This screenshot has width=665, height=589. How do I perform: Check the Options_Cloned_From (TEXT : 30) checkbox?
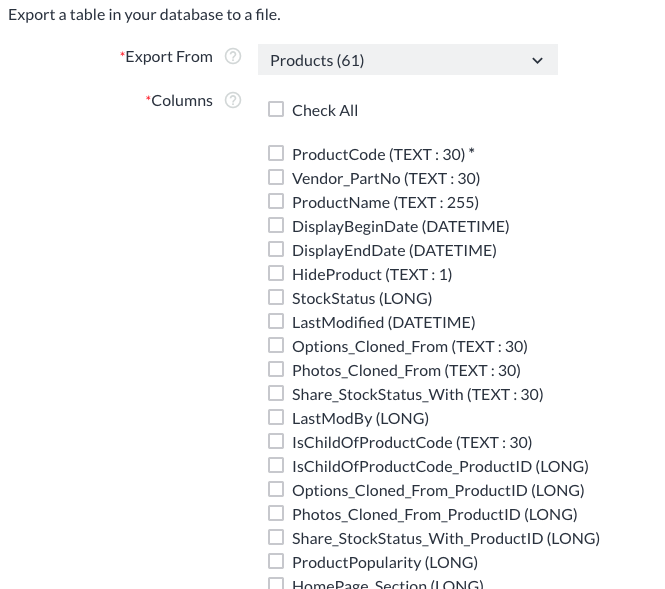276,345
